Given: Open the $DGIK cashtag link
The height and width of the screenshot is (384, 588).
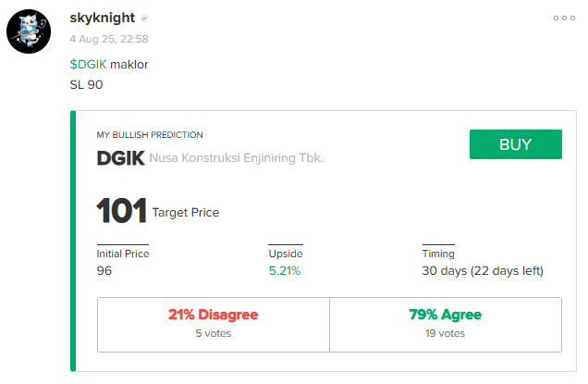Looking at the screenshot, I should (x=88, y=65).
